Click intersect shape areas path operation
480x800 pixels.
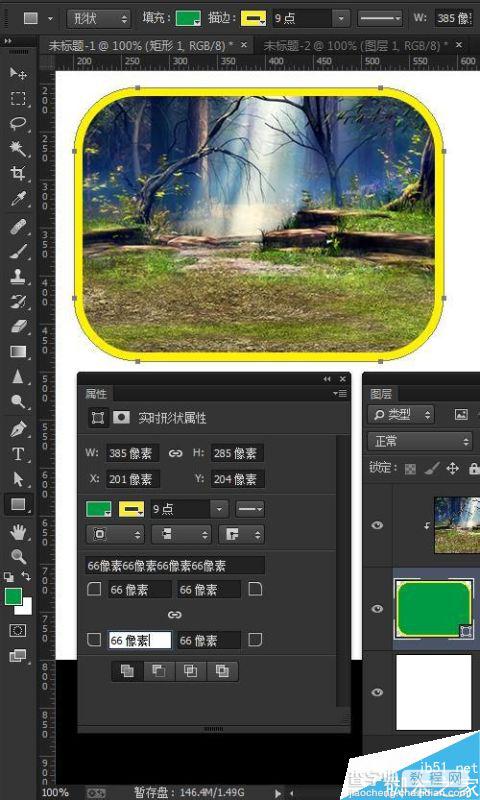click(191, 671)
